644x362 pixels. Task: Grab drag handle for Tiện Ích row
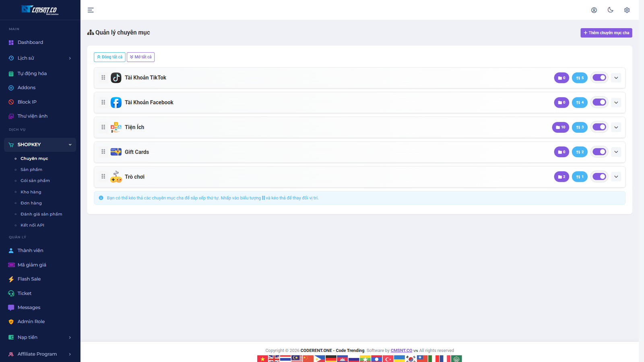(x=103, y=127)
